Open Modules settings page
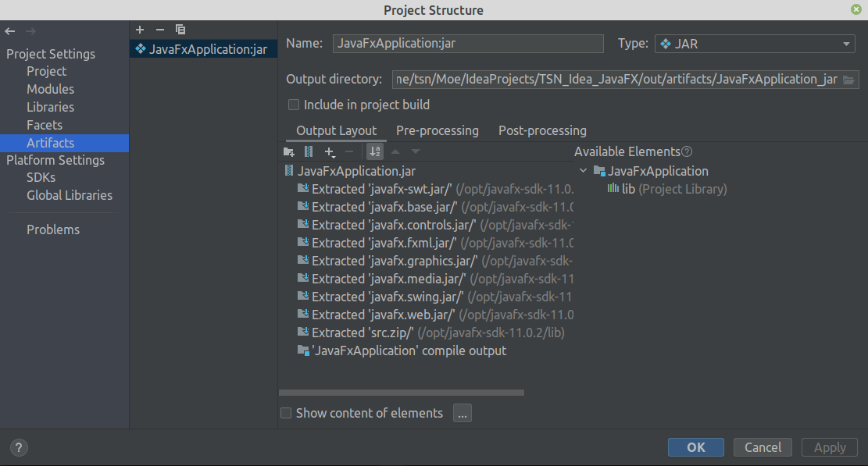The height and width of the screenshot is (466, 868). pyautogui.click(x=50, y=89)
